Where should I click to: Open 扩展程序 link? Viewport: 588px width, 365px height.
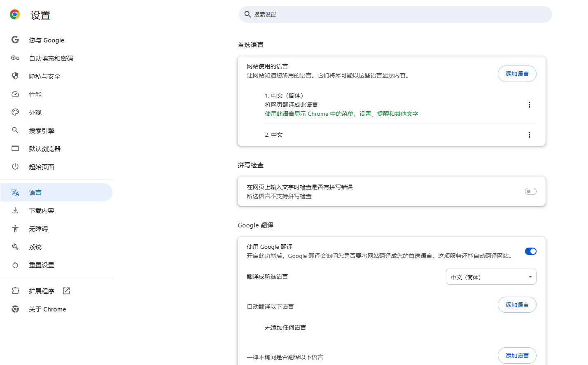point(56,291)
